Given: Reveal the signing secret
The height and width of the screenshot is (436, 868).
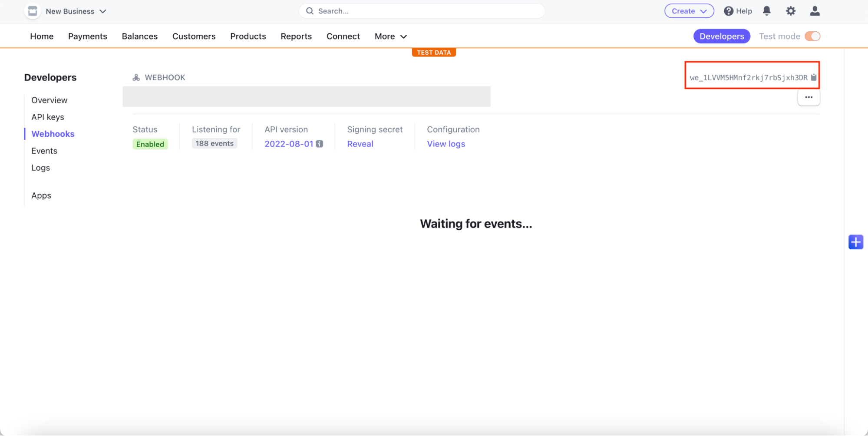Looking at the screenshot, I should pos(360,144).
